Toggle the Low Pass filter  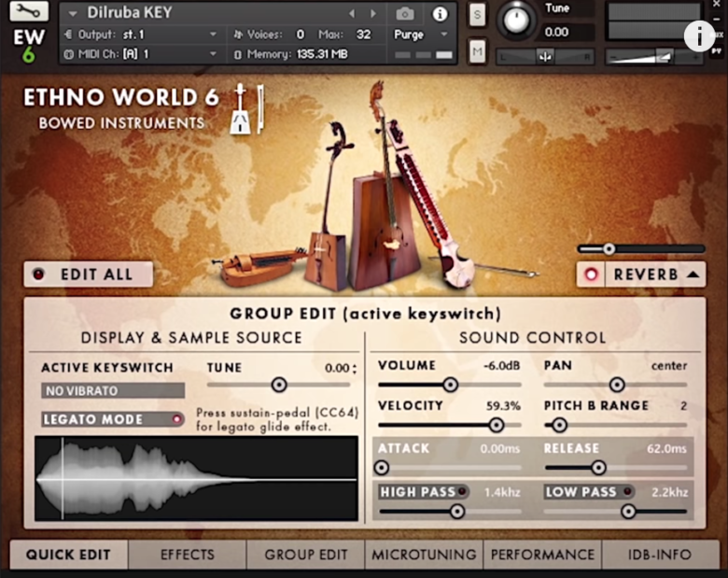pos(628,491)
